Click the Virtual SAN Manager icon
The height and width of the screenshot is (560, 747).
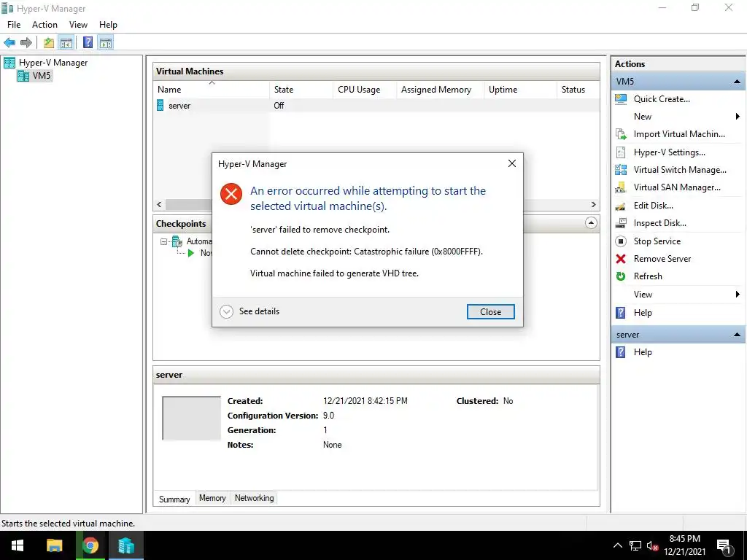pos(621,187)
